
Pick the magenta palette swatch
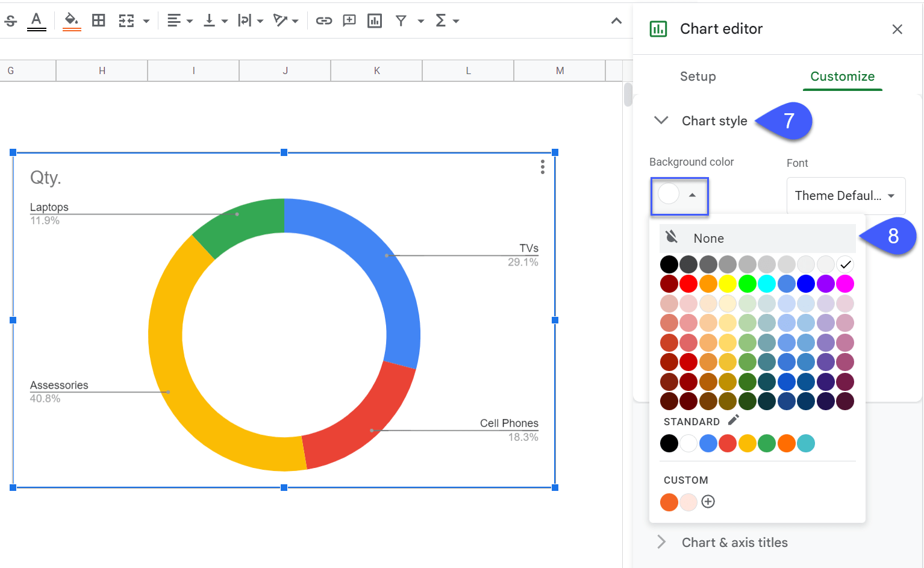tap(845, 284)
